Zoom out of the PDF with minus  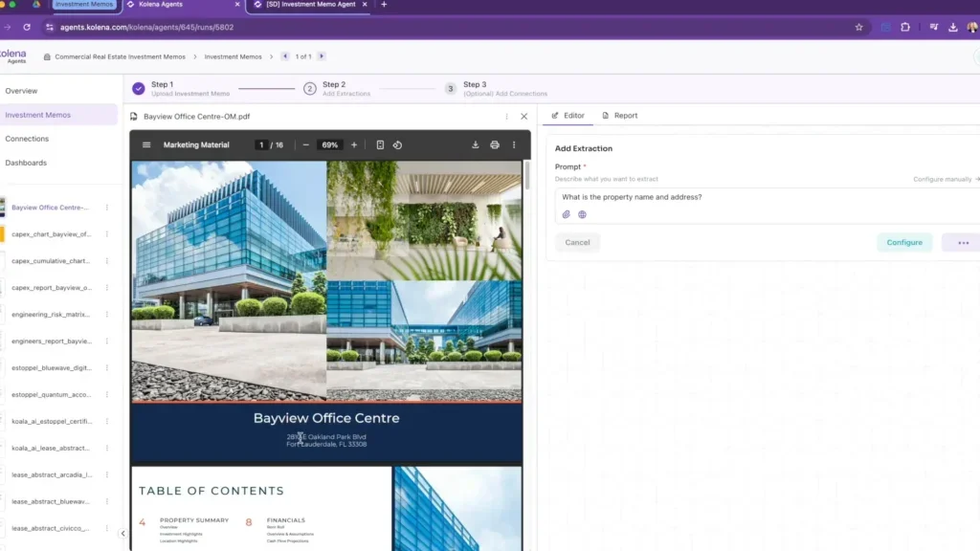pos(305,145)
